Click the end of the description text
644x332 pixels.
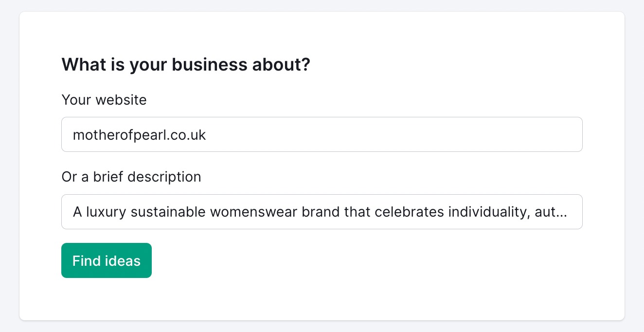pyautogui.click(x=564, y=212)
